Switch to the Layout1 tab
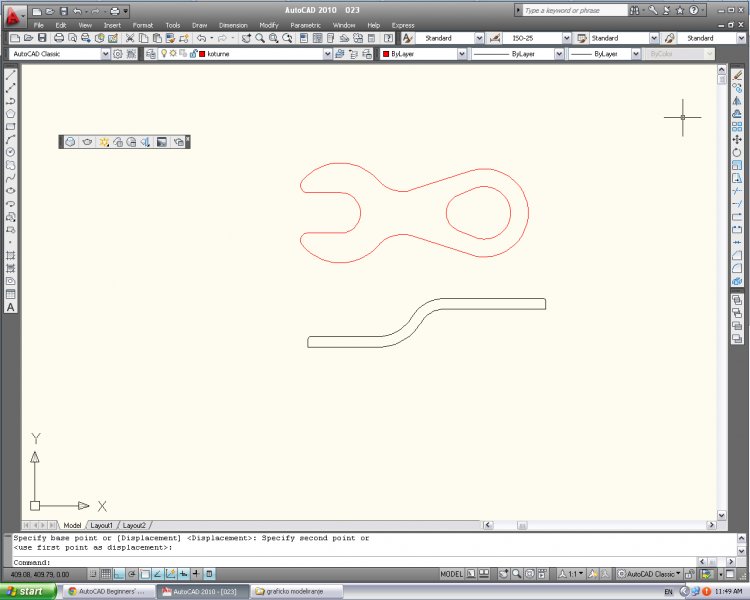This screenshot has width=750, height=600. [101, 525]
